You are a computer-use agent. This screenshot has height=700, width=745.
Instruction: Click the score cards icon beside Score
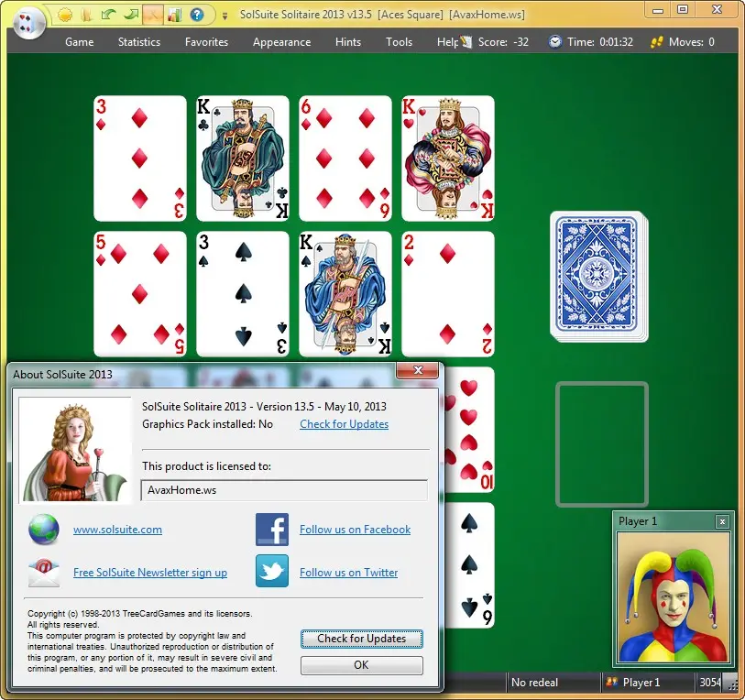[x=467, y=42]
